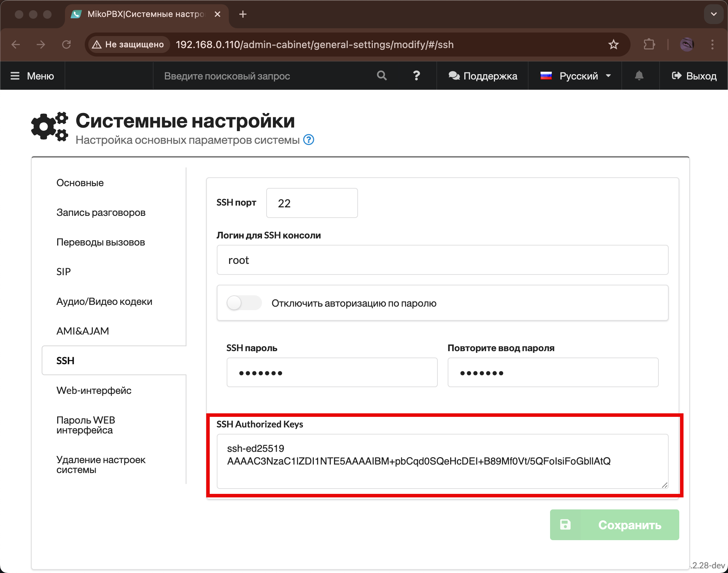This screenshot has width=728, height=573.
Task: Open the Меню hamburger sidebar
Action: coord(32,76)
